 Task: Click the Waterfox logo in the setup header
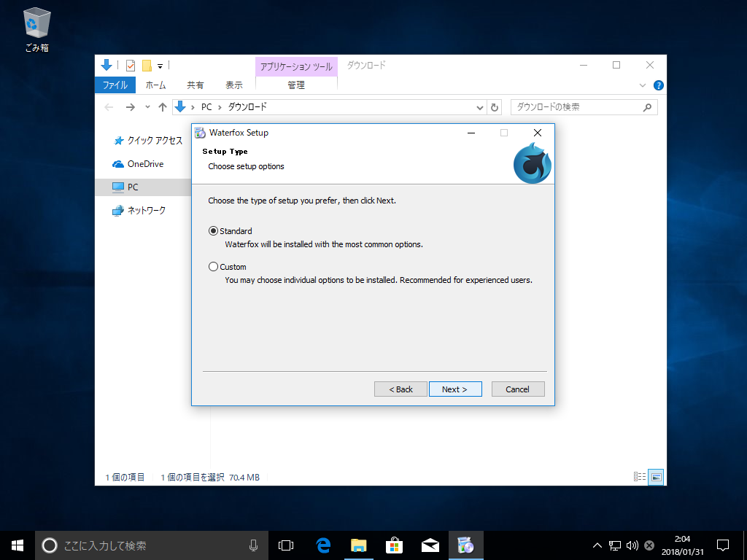pyautogui.click(x=532, y=163)
